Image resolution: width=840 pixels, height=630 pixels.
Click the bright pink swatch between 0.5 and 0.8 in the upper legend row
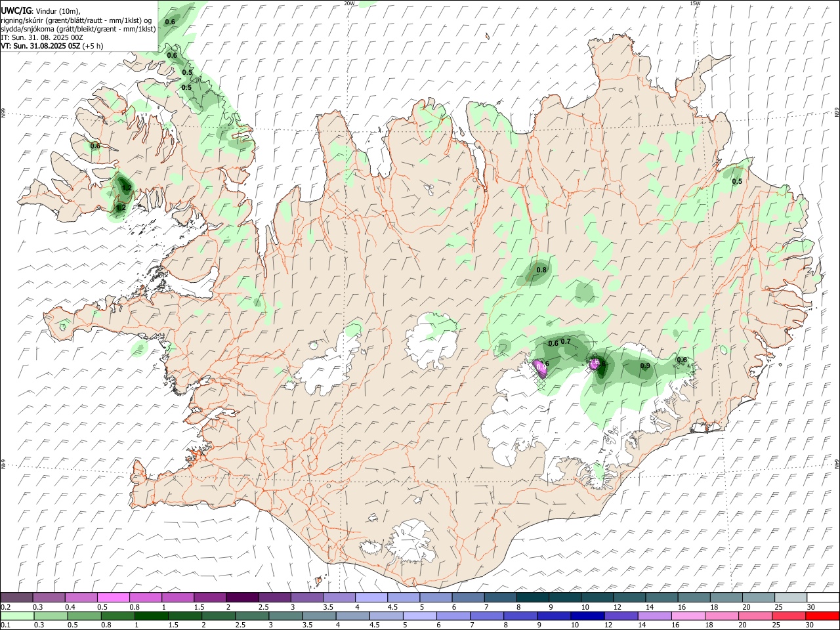point(114,598)
